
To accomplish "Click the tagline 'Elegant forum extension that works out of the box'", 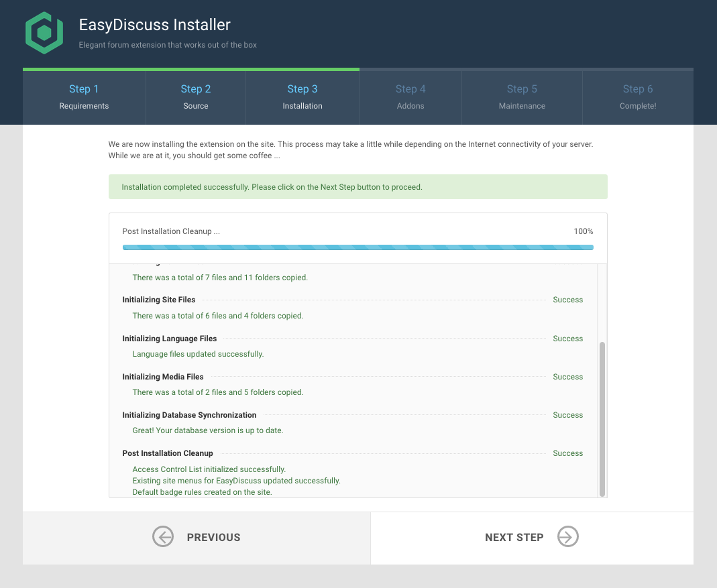I will (168, 45).
